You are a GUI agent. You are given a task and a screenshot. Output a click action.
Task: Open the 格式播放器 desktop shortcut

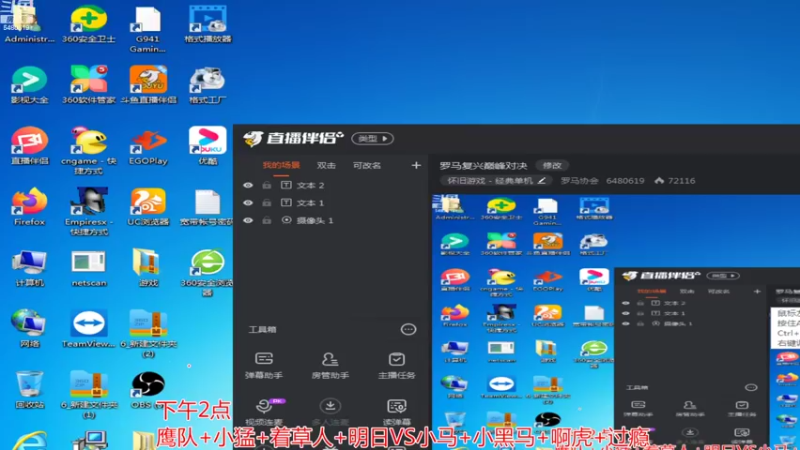click(208, 24)
